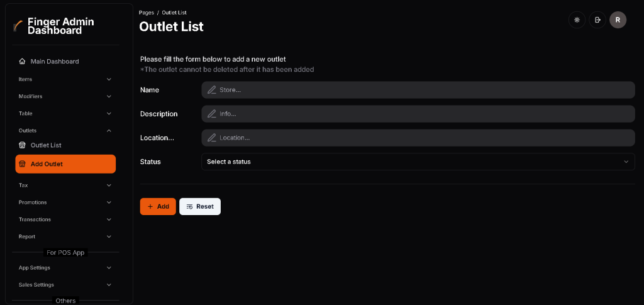Screen dimensions: 644x305
Task: Click the pencil icon in Location field
Action: [212, 138]
